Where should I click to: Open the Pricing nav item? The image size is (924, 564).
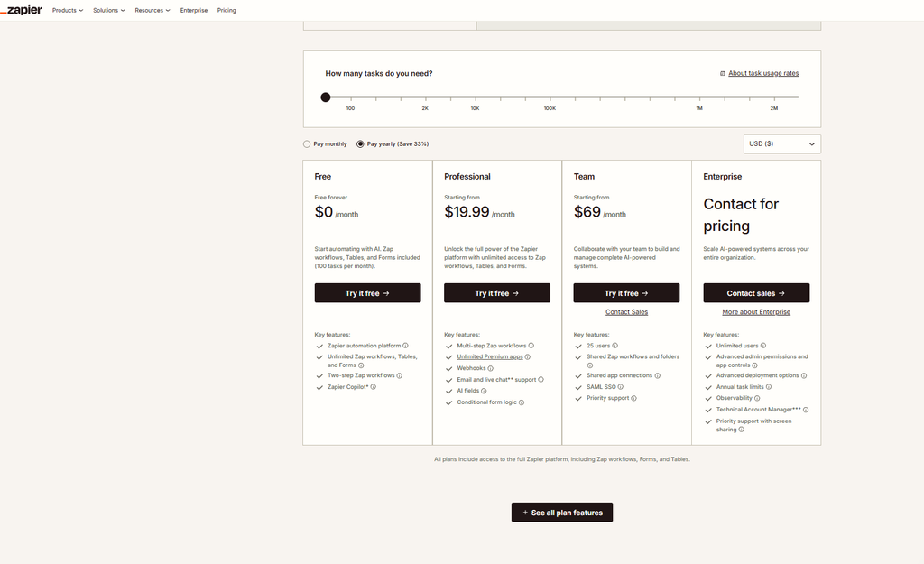(226, 10)
